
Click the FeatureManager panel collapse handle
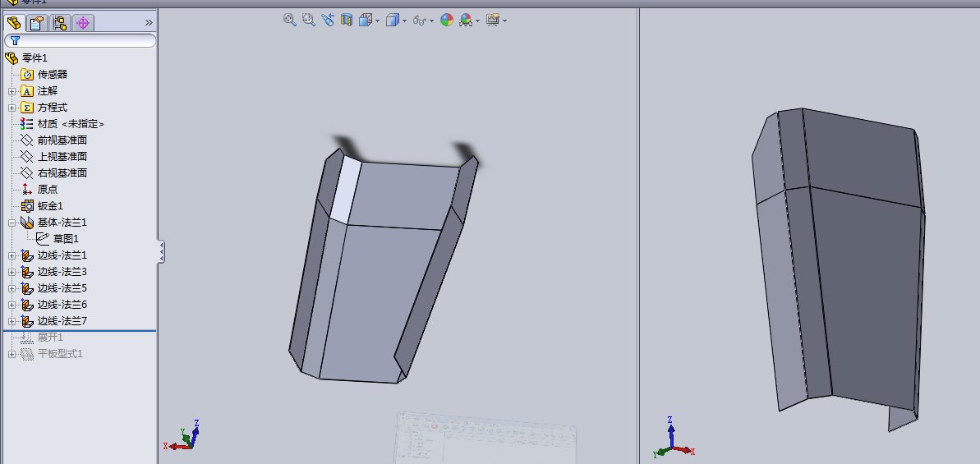(x=161, y=251)
